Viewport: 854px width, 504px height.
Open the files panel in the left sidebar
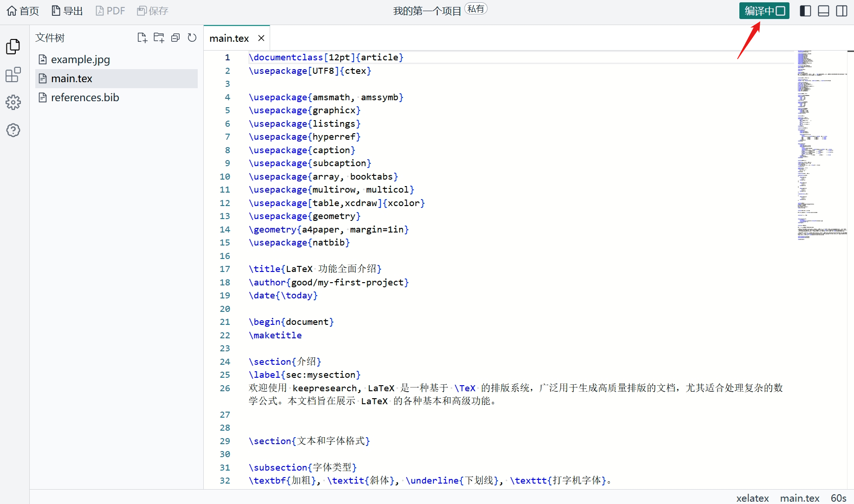(13, 46)
